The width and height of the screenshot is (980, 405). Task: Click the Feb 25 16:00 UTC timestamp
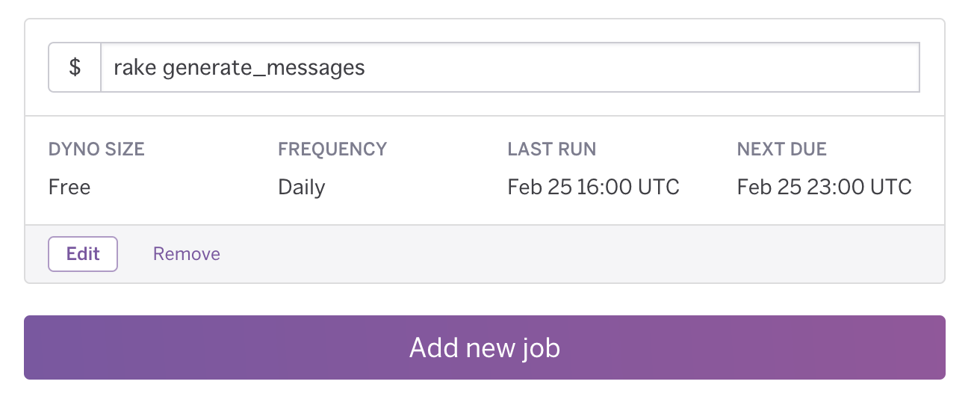[x=593, y=186]
